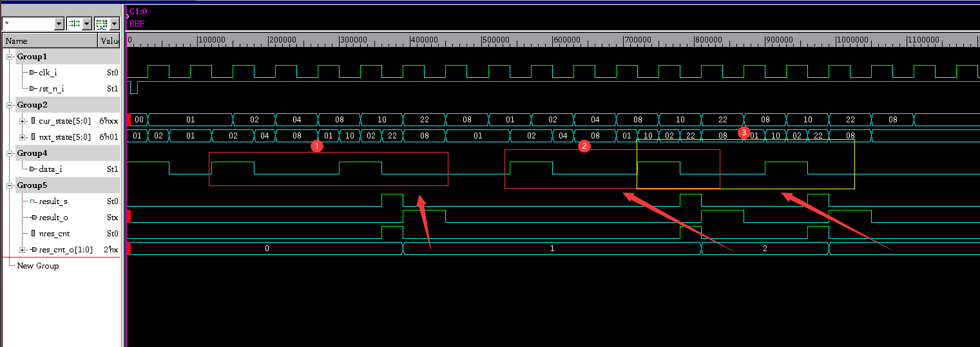980x347 pixels.
Task: Click the res_cnt_o waveform segment showing 2
Action: (x=765, y=249)
